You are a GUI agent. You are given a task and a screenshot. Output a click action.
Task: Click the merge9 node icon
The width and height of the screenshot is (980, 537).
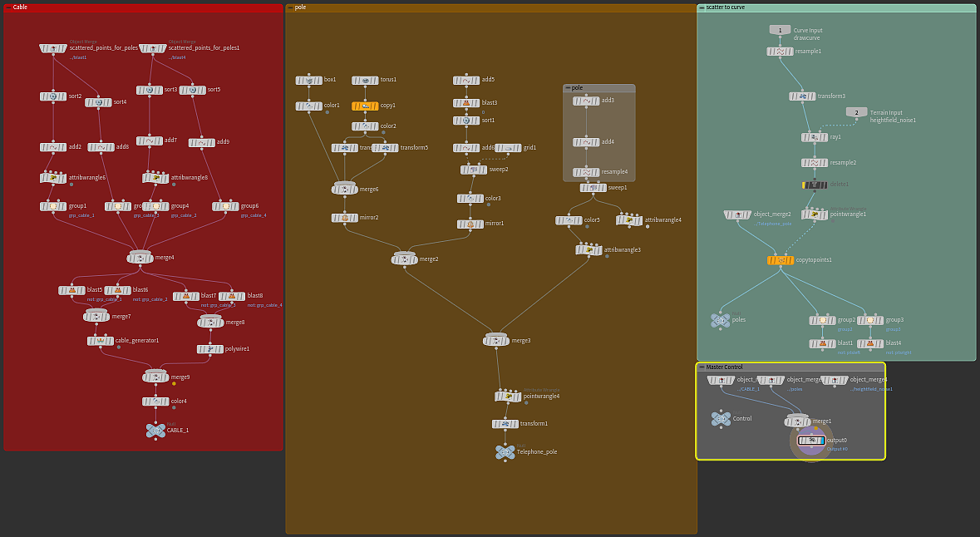tap(155, 377)
